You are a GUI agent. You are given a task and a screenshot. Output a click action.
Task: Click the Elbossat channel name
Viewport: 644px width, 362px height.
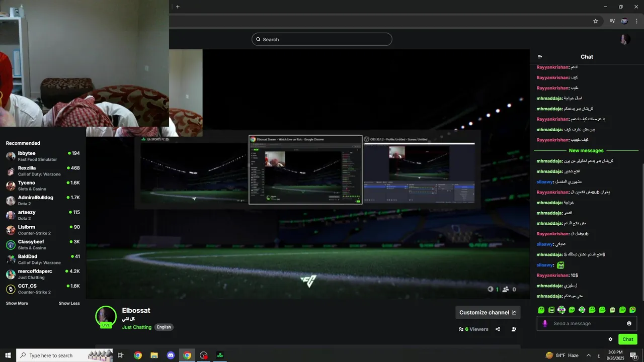click(136, 311)
